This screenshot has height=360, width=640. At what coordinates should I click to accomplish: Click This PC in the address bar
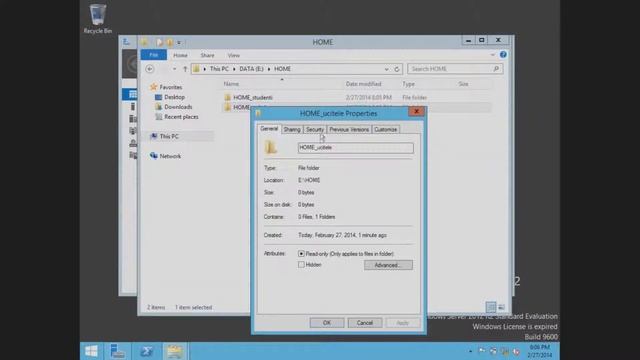point(219,69)
